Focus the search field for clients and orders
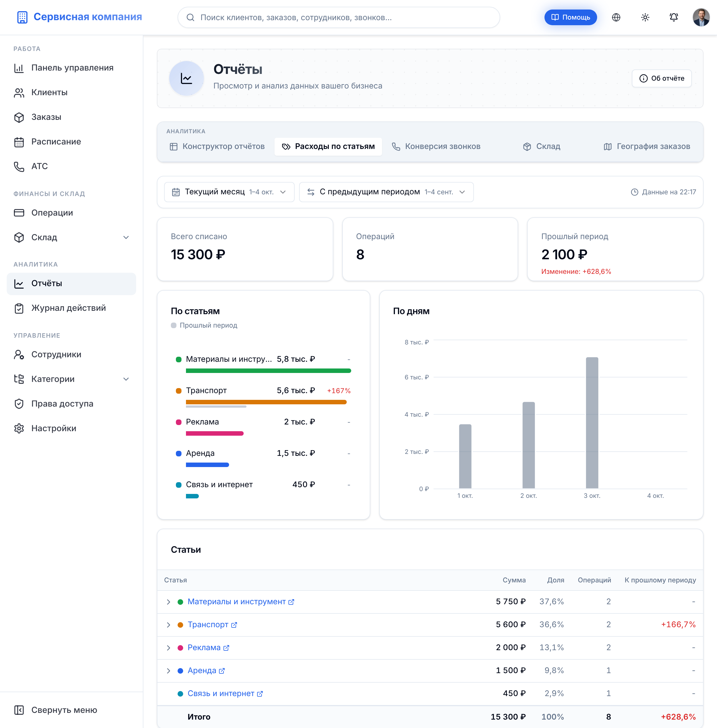717x728 pixels. point(339,17)
